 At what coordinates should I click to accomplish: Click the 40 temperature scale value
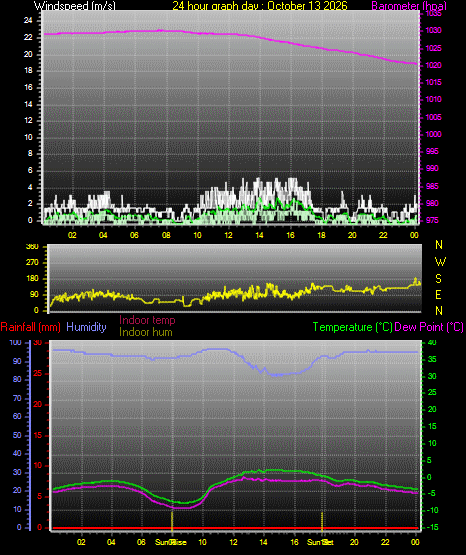pyautogui.click(x=432, y=342)
